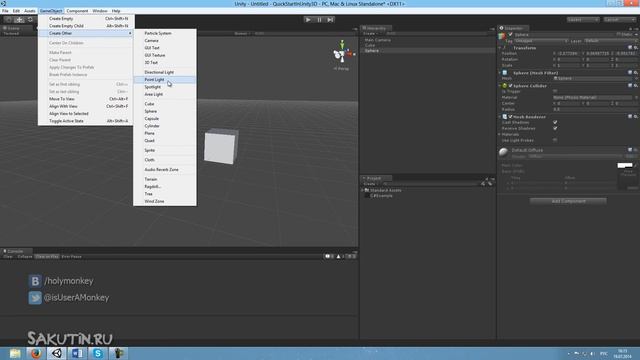Click the Console Error Pause button
Image resolution: width=640 pixels, height=360 pixels.
tap(71, 257)
